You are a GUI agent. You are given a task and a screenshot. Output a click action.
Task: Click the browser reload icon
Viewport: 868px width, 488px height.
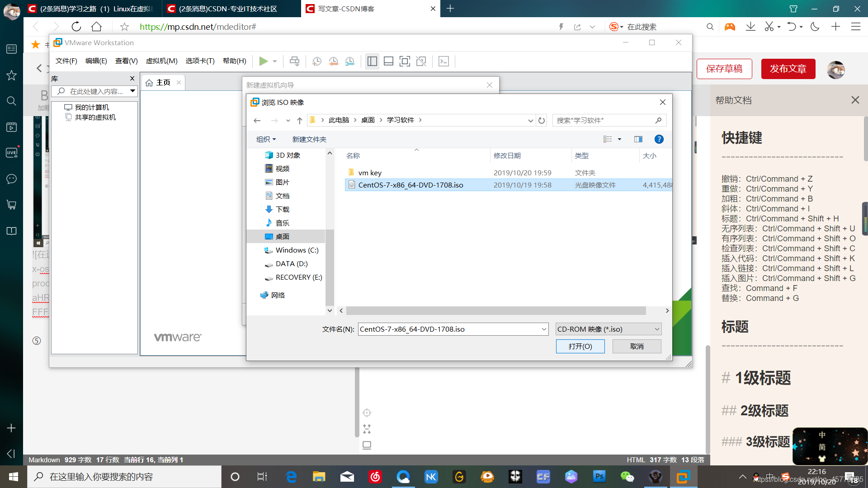point(76,27)
